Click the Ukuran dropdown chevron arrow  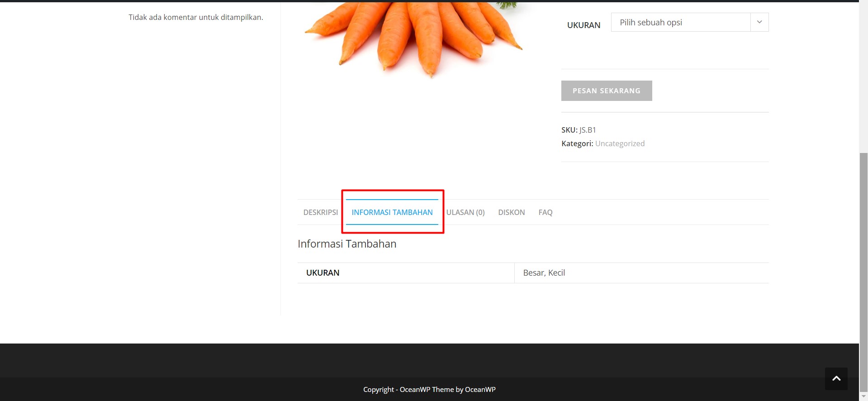click(x=759, y=22)
